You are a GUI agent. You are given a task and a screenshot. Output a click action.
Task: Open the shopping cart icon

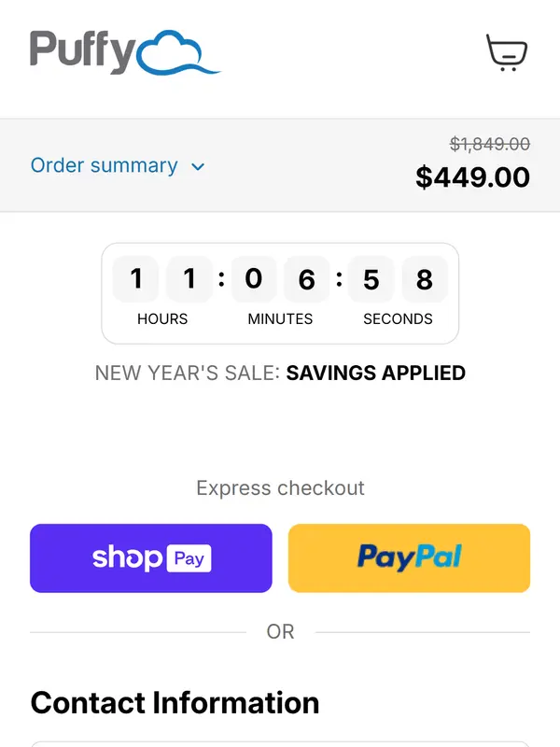pos(507,52)
